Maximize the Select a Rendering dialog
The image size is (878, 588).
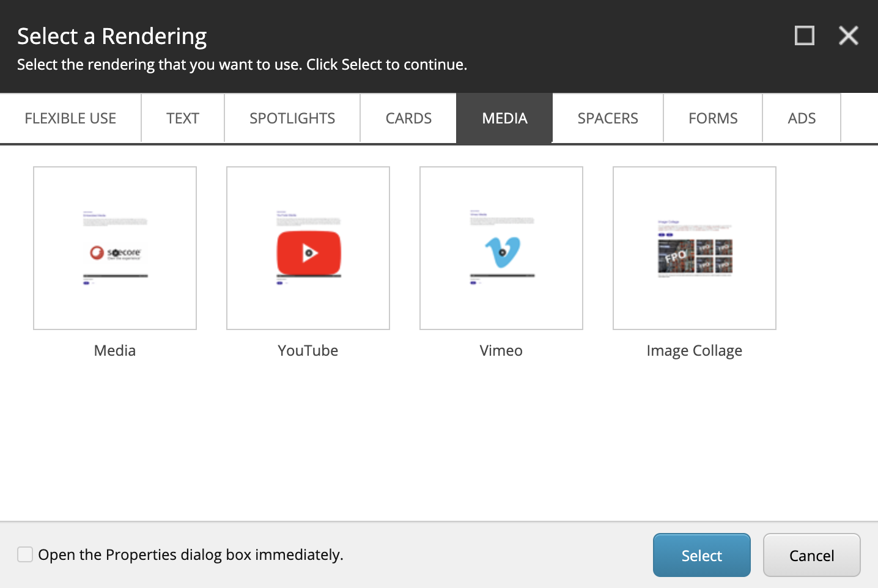pyautogui.click(x=804, y=35)
